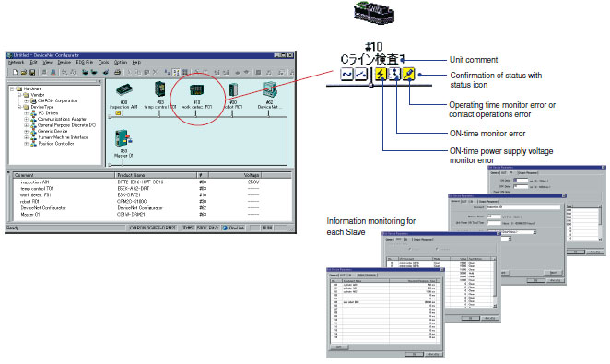Expand the AC Drives tree node
610x364 pixels.
pos(27,113)
